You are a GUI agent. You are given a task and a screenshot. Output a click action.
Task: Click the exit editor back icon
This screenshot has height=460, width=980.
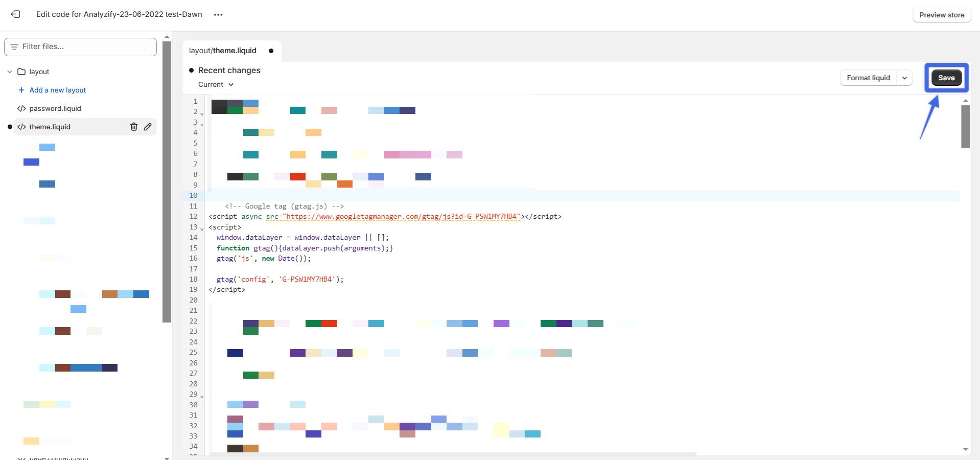(16, 14)
